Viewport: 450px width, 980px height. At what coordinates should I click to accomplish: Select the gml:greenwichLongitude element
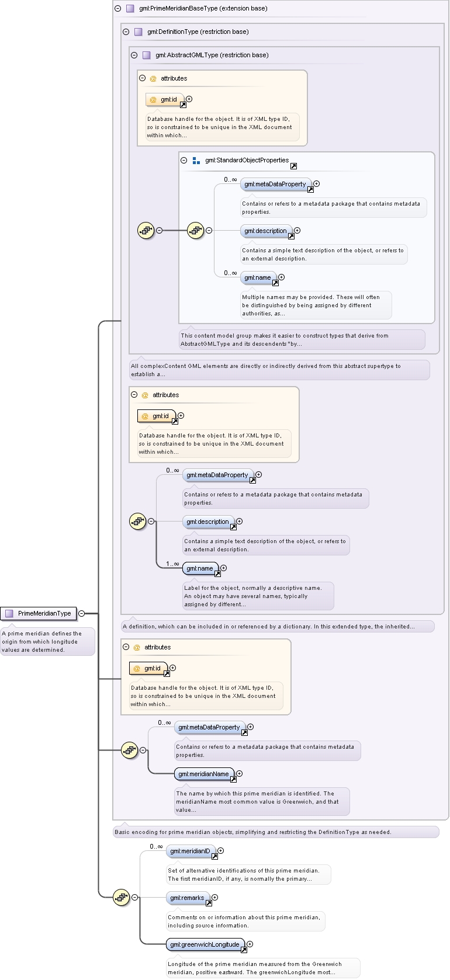click(x=206, y=944)
